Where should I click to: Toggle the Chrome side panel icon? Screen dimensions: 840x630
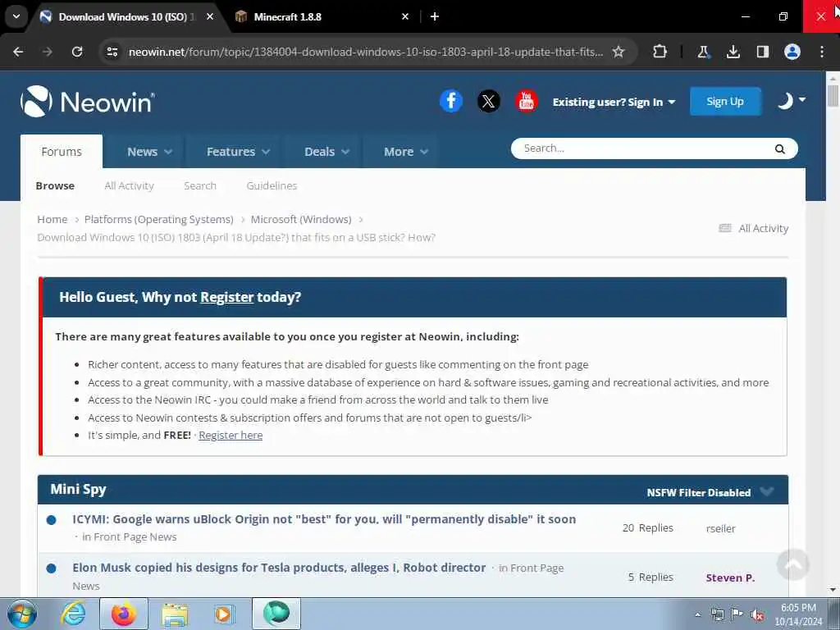tap(762, 52)
